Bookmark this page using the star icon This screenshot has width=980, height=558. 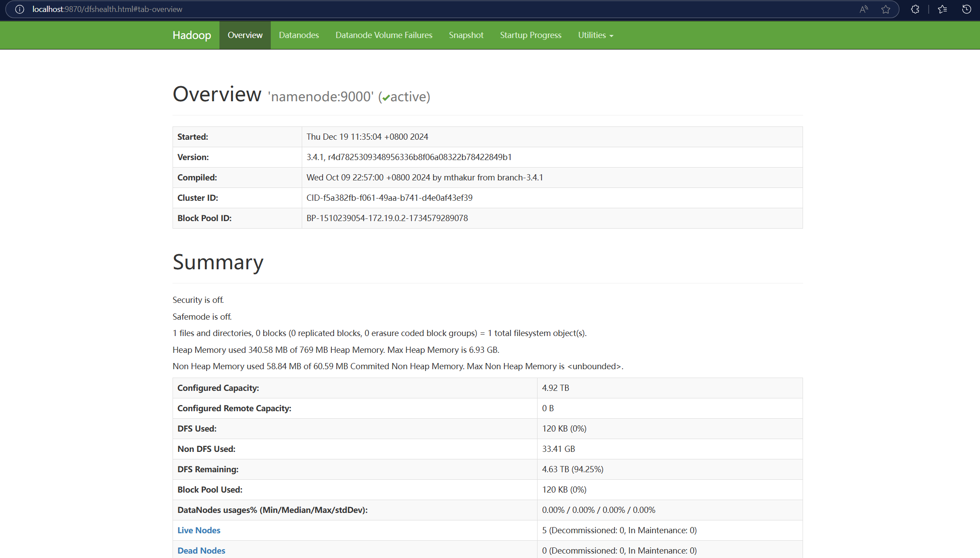886,9
